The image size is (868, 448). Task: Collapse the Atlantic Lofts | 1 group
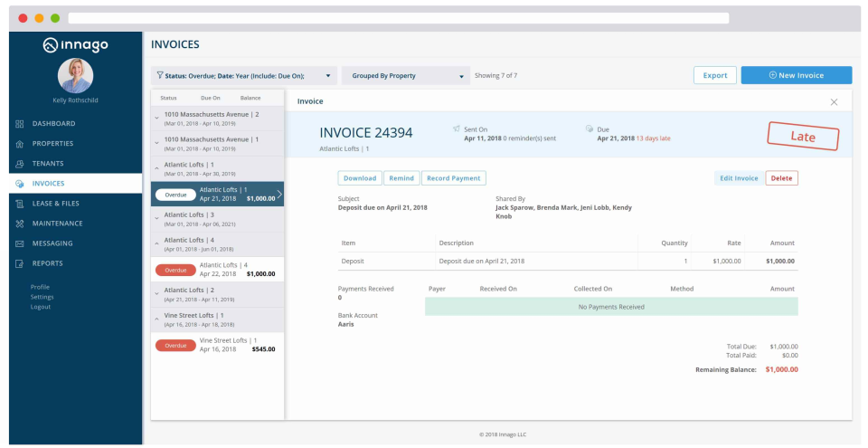tap(156, 168)
